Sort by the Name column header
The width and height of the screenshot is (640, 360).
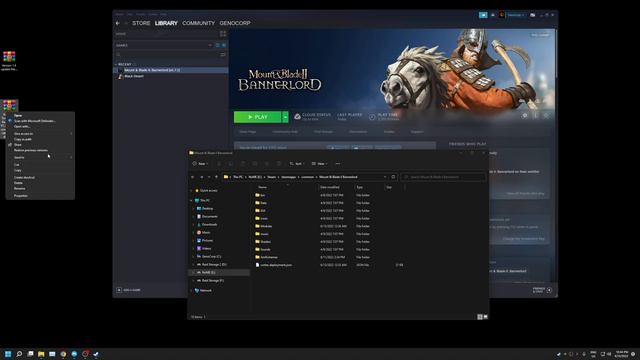[x=262, y=187]
